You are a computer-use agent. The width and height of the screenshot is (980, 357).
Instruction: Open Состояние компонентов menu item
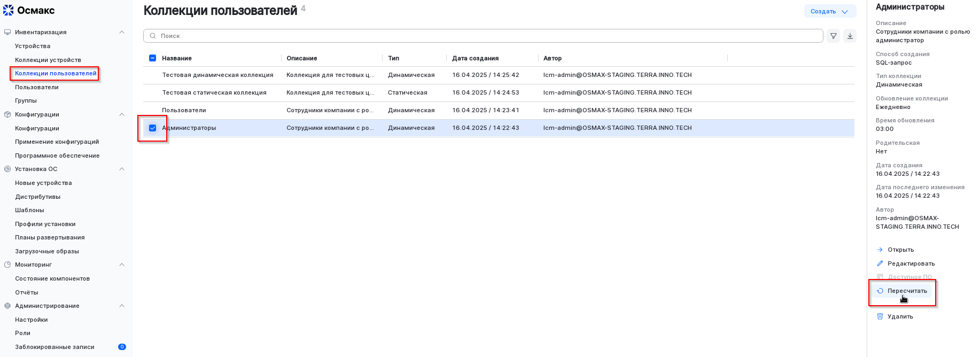point(52,278)
